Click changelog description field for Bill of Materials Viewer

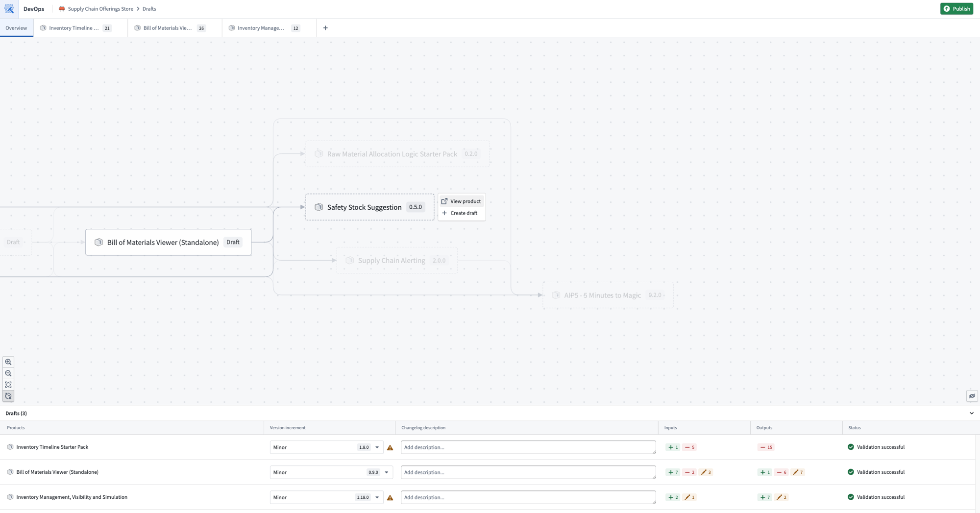click(x=528, y=472)
